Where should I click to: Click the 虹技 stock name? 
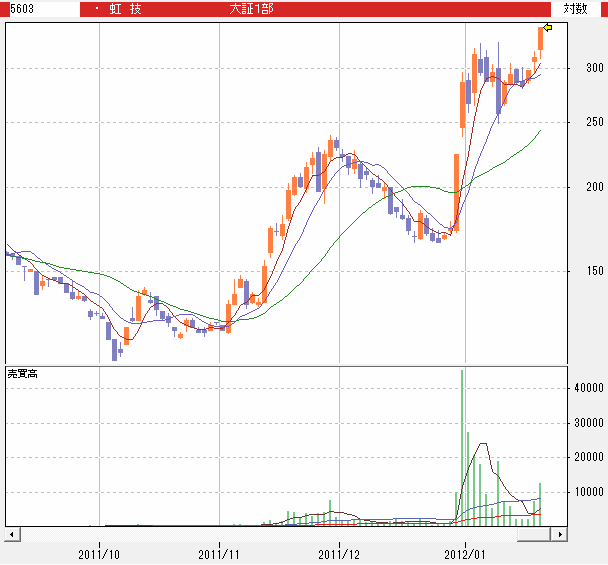point(125,9)
